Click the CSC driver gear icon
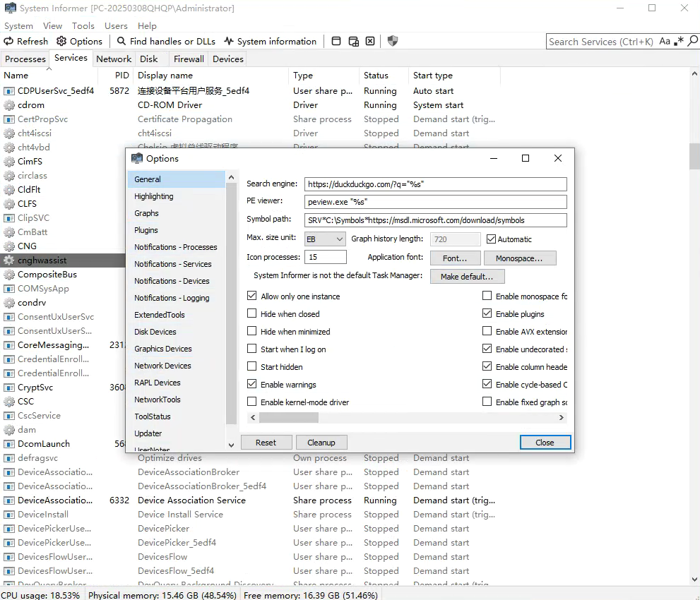 tap(9, 402)
